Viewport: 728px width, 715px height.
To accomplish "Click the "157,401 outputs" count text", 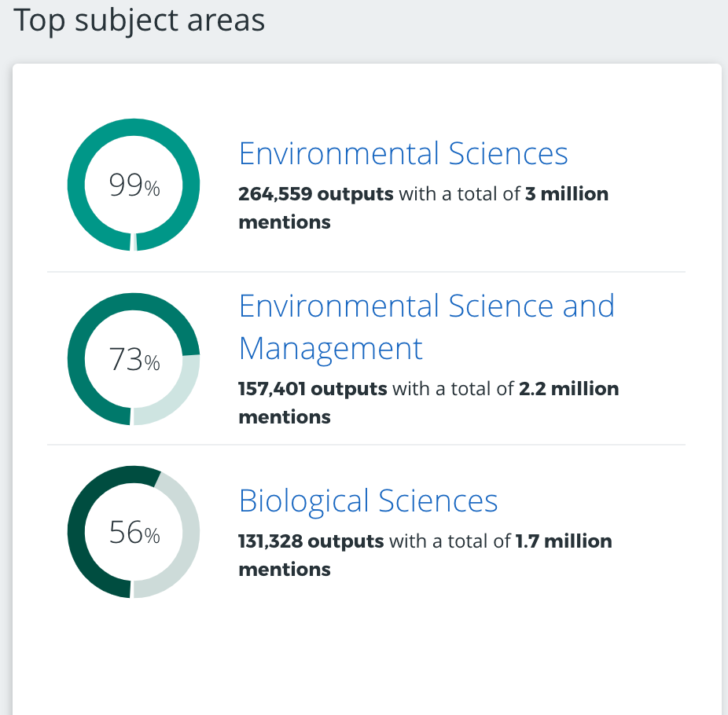I will pyautogui.click(x=313, y=388).
